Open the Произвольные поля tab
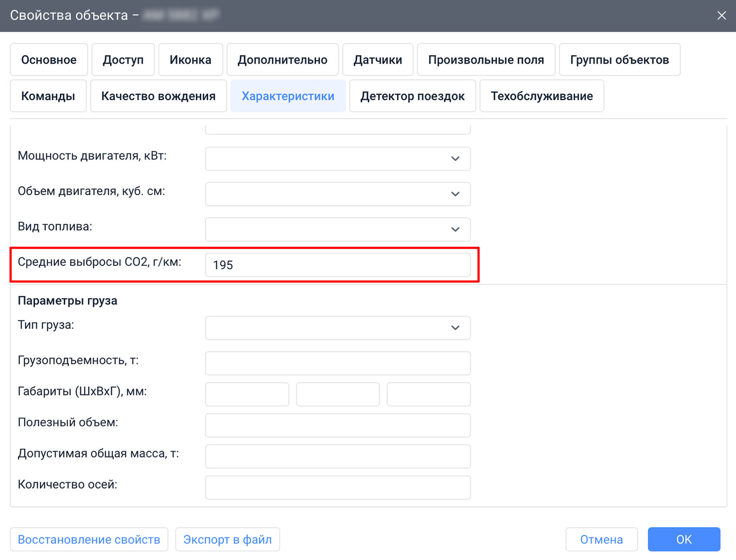736x560 pixels. 486,60
